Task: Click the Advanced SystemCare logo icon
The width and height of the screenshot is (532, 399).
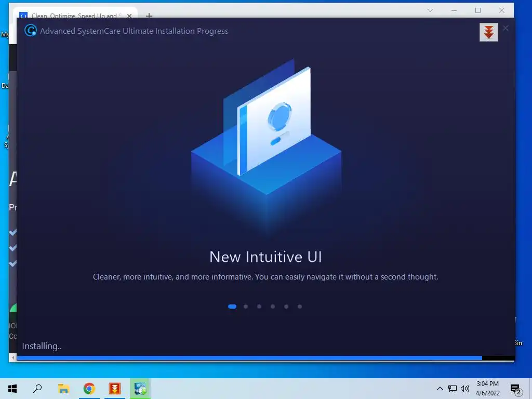Action: coord(31,31)
